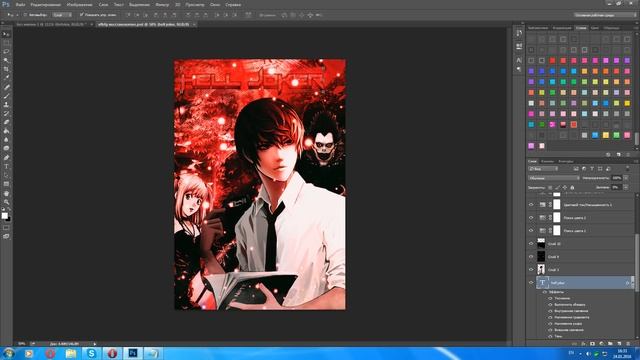The image size is (640, 360).
Task: Switch to the Каналы tab
Action: pyautogui.click(x=547, y=161)
